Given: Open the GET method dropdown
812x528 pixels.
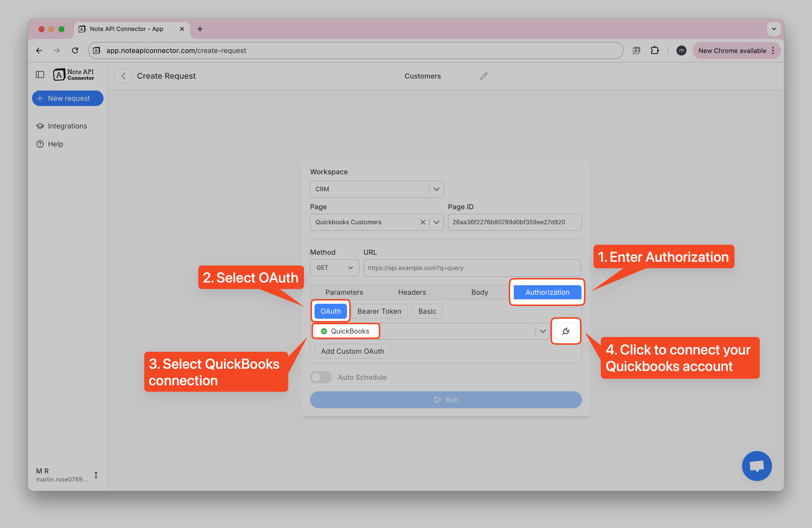Looking at the screenshot, I should 334,267.
